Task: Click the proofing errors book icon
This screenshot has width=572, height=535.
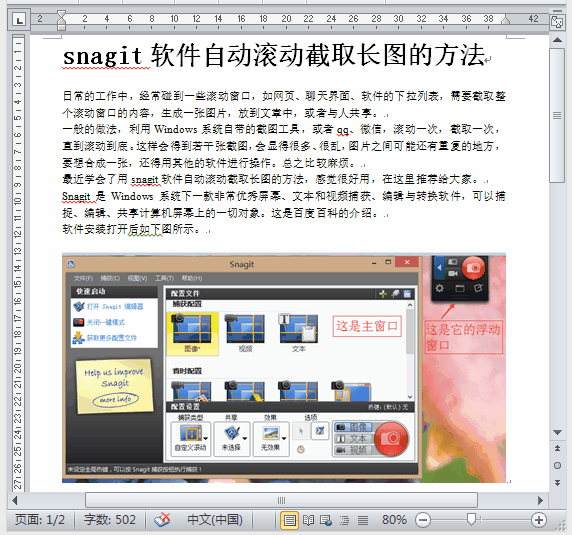Action: pos(162,520)
